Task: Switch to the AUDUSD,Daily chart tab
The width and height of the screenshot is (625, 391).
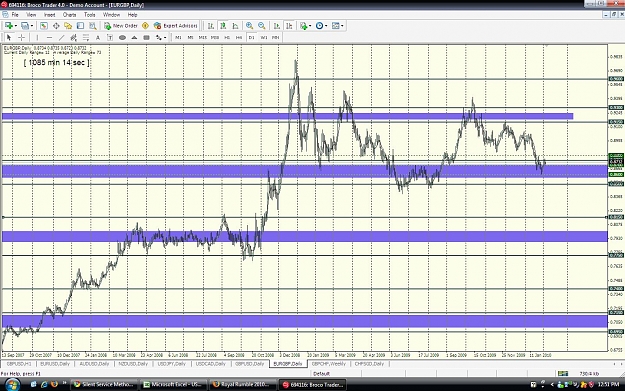Action: [x=94, y=364]
